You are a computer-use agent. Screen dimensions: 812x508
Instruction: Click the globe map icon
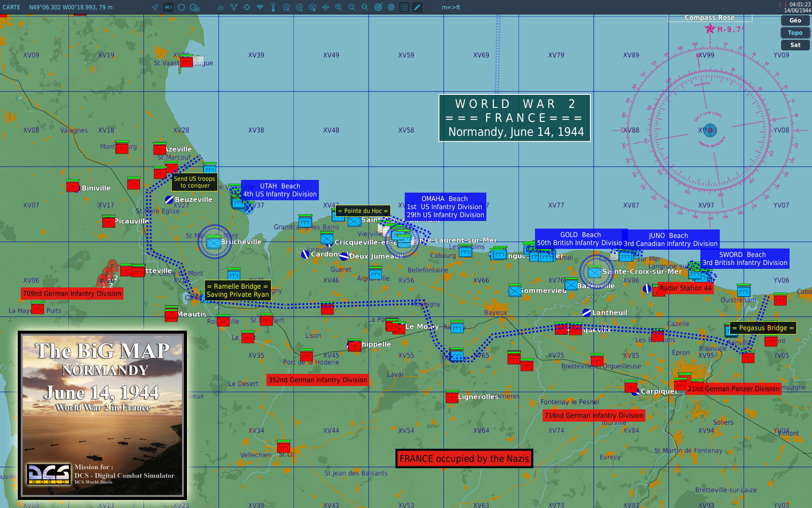(391, 7)
